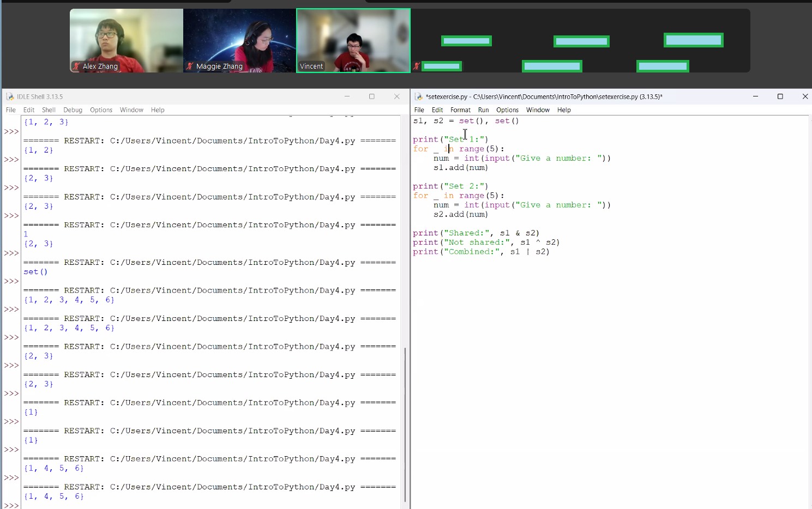Open Edit menu in IDLE Shell window
The image size is (812, 509).
pos(29,110)
